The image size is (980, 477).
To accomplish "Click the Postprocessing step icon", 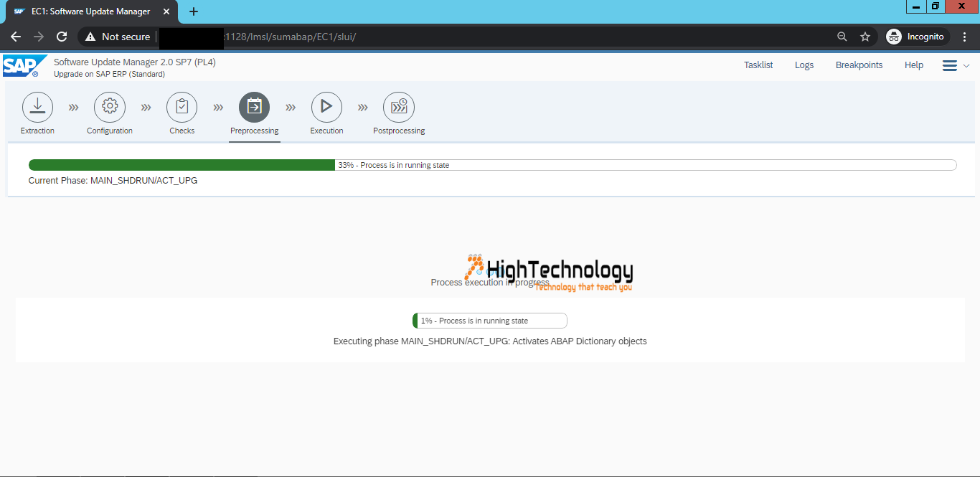I will point(399,107).
